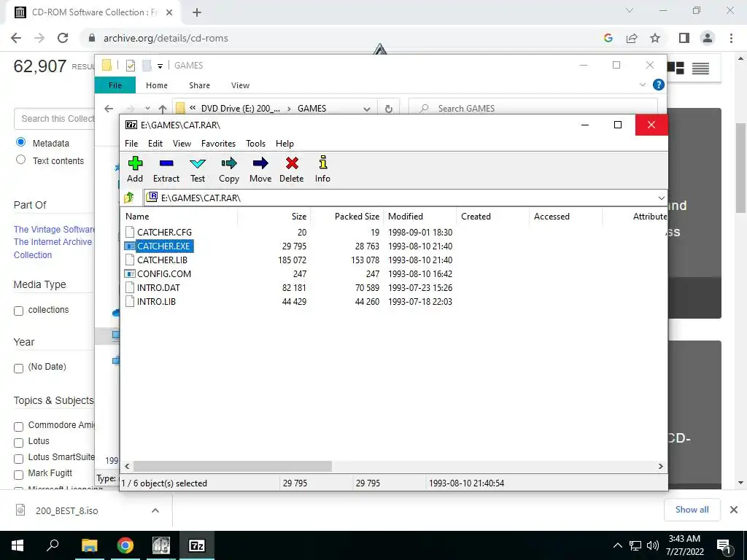Refresh the GAMES folder in Explorer
747x560 pixels.
point(389,109)
